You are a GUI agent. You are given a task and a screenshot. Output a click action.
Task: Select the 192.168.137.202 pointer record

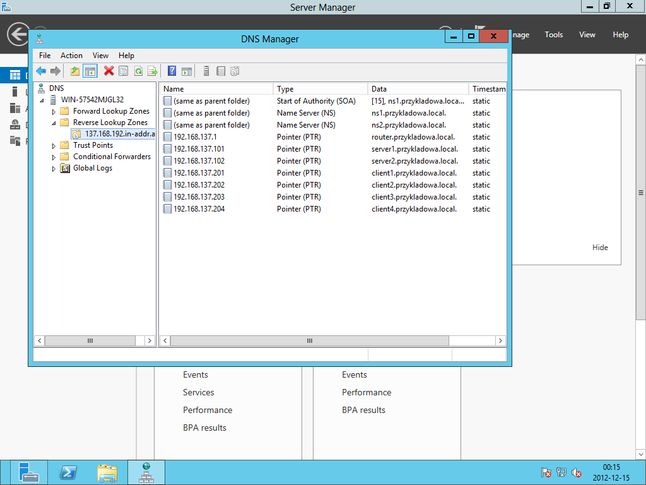[x=332, y=185]
